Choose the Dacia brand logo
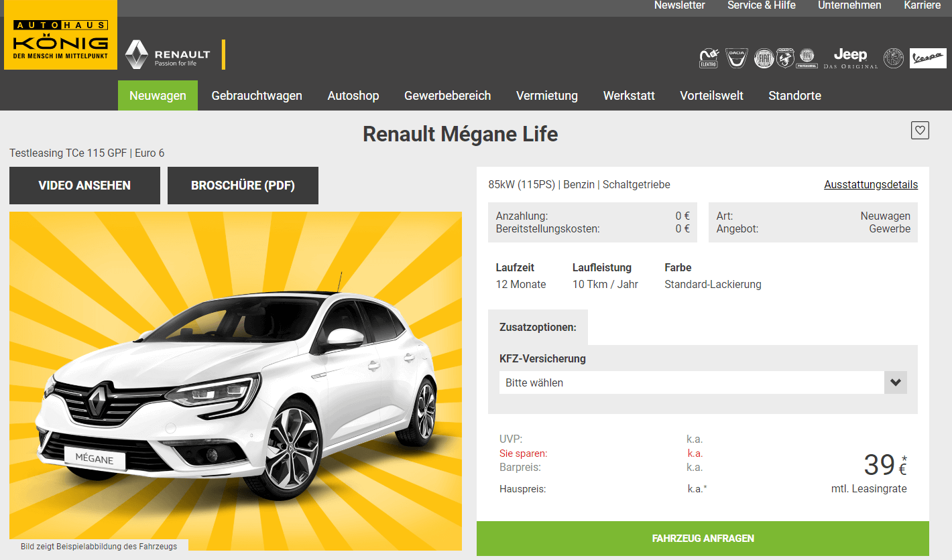 point(737,58)
